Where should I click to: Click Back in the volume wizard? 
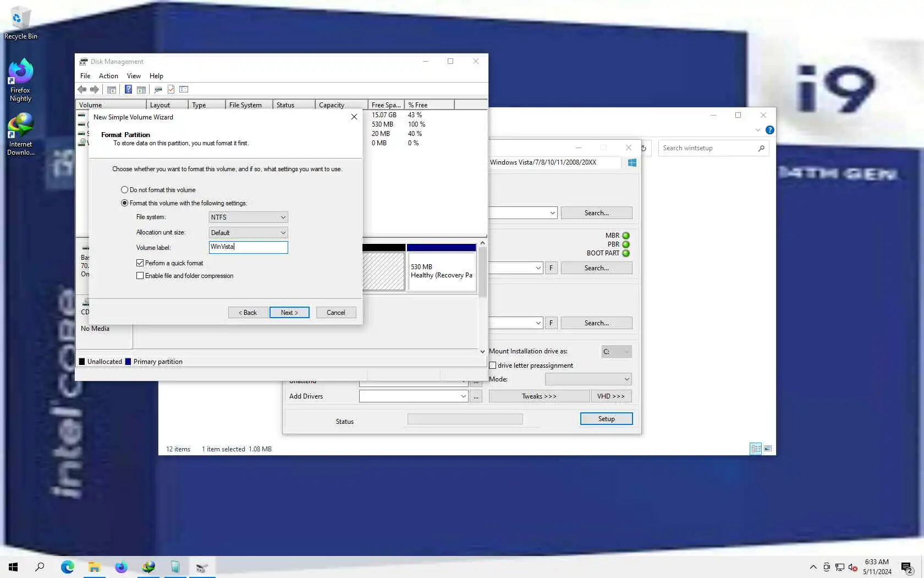click(248, 313)
